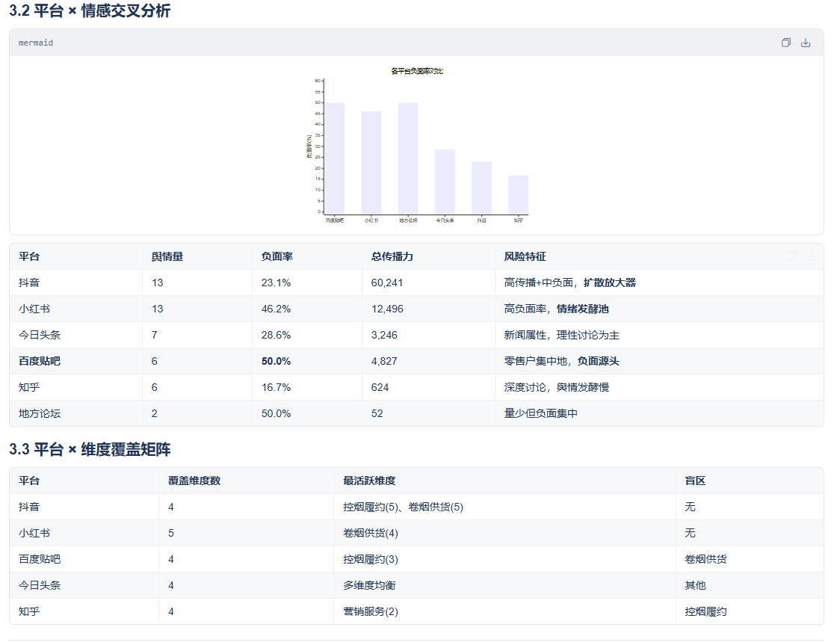Click the 3,246 总传播力 value
The width and height of the screenshot is (840, 642).
[x=384, y=336]
